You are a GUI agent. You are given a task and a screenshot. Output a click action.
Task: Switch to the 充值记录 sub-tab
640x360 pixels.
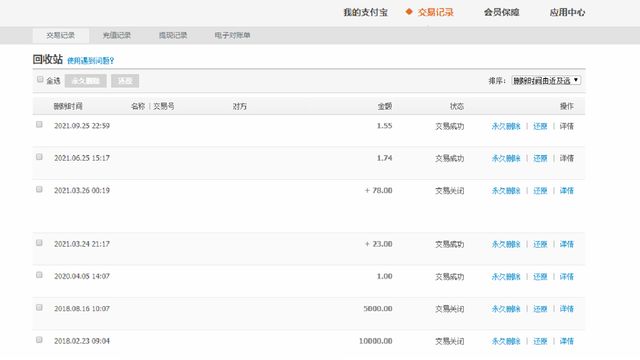click(117, 36)
